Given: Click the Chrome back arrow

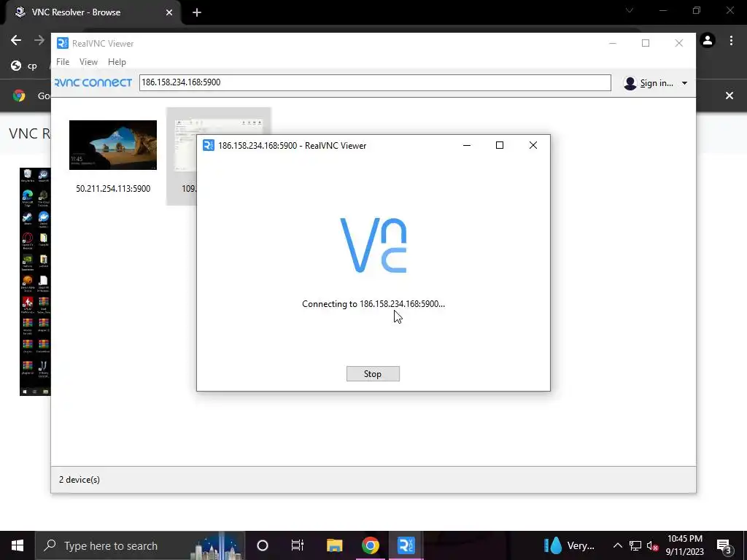Looking at the screenshot, I should (16, 40).
